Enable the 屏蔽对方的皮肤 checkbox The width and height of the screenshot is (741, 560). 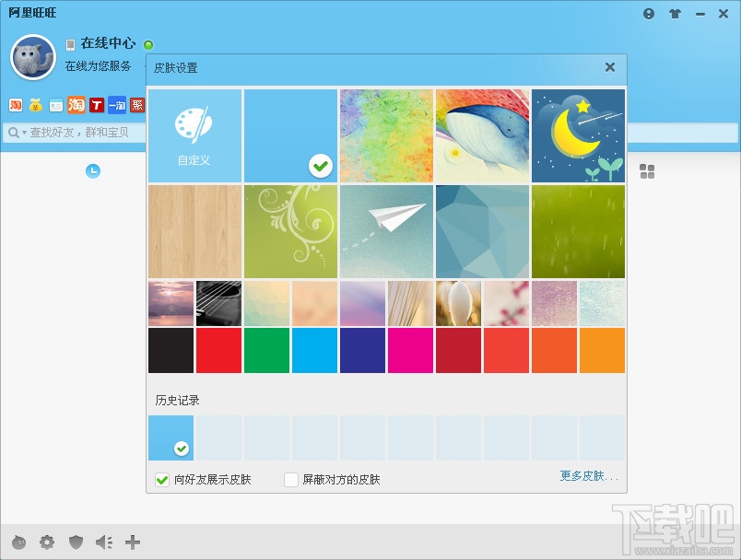(x=291, y=479)
